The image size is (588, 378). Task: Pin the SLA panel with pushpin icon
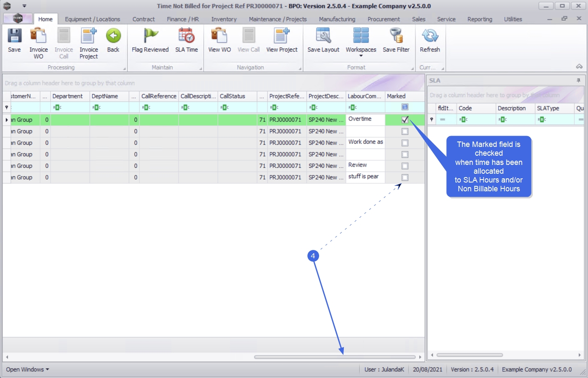click(578, 80)
